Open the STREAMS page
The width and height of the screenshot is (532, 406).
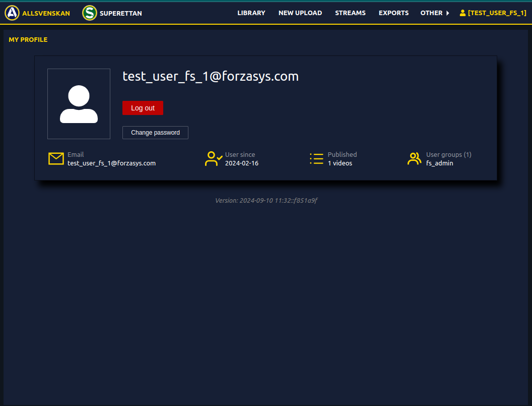tap(350, 13)
